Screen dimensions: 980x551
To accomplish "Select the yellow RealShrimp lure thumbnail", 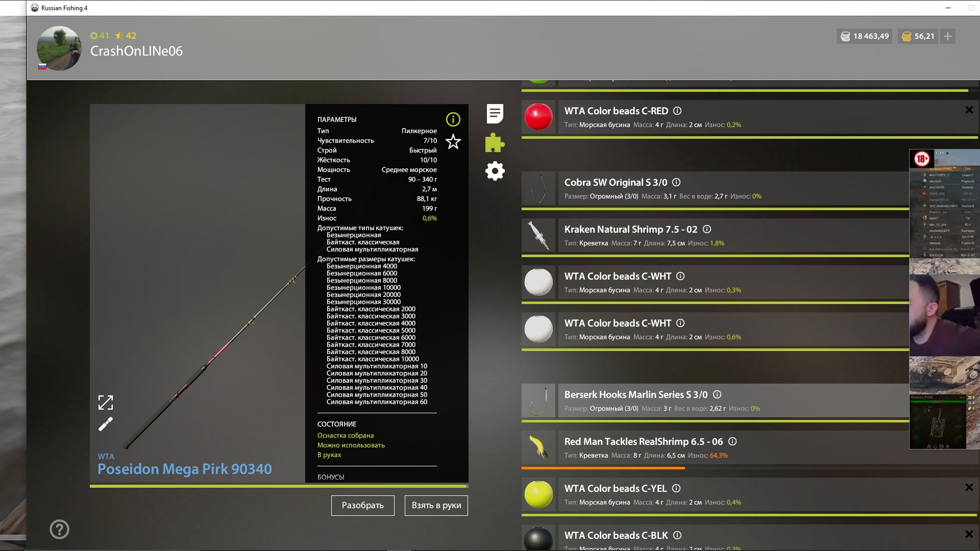I will (x=538, y=447).
